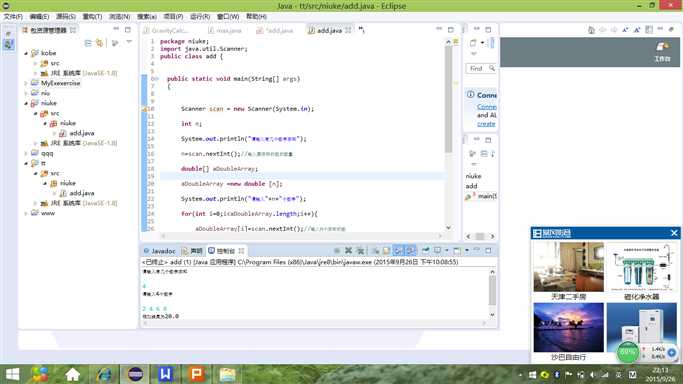Open the Open Console dropdown arrow

pyautogui.click(x=467, y=250)
